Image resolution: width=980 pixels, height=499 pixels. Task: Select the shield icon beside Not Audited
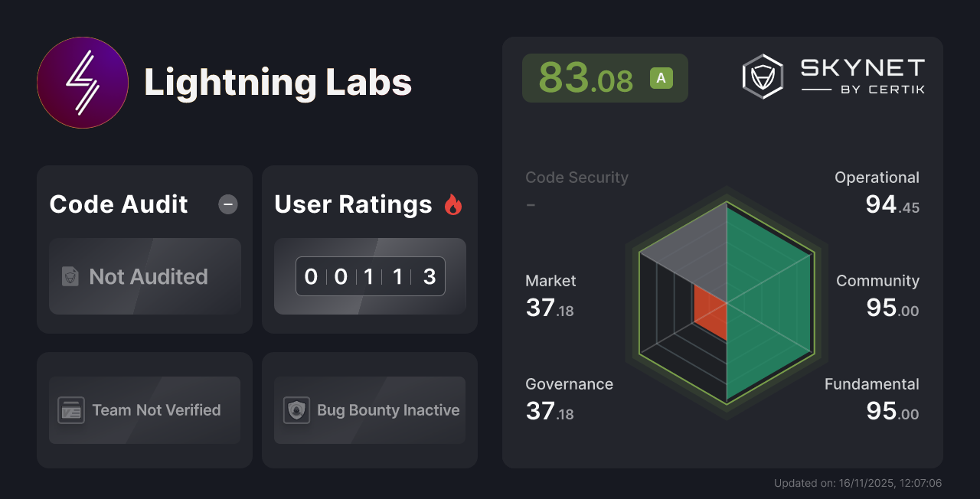[70, 276]
